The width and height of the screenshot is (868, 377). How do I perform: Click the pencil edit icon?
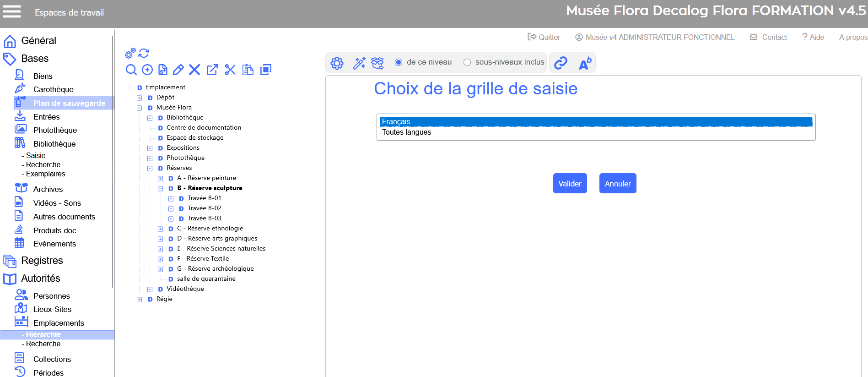[178, 70]
